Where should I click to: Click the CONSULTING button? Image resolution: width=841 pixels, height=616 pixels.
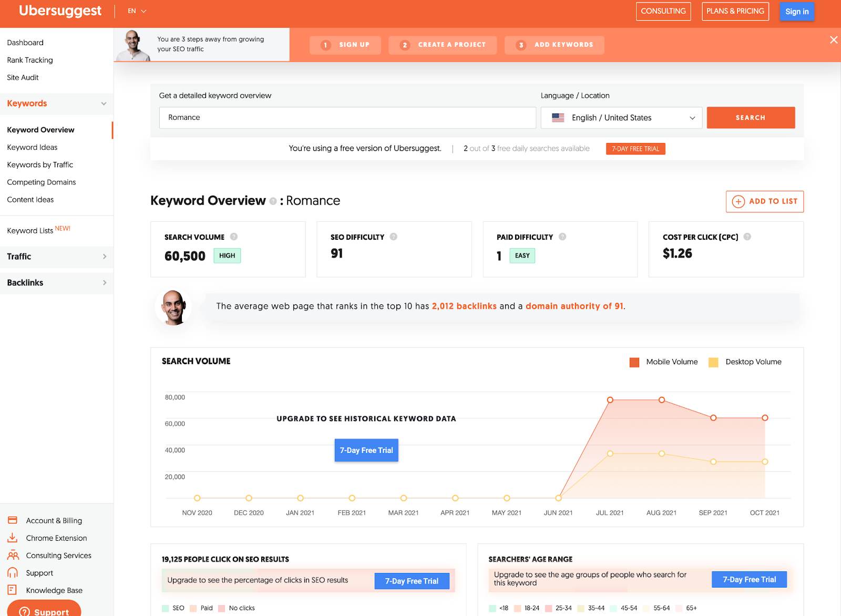(x=663, y=11)
